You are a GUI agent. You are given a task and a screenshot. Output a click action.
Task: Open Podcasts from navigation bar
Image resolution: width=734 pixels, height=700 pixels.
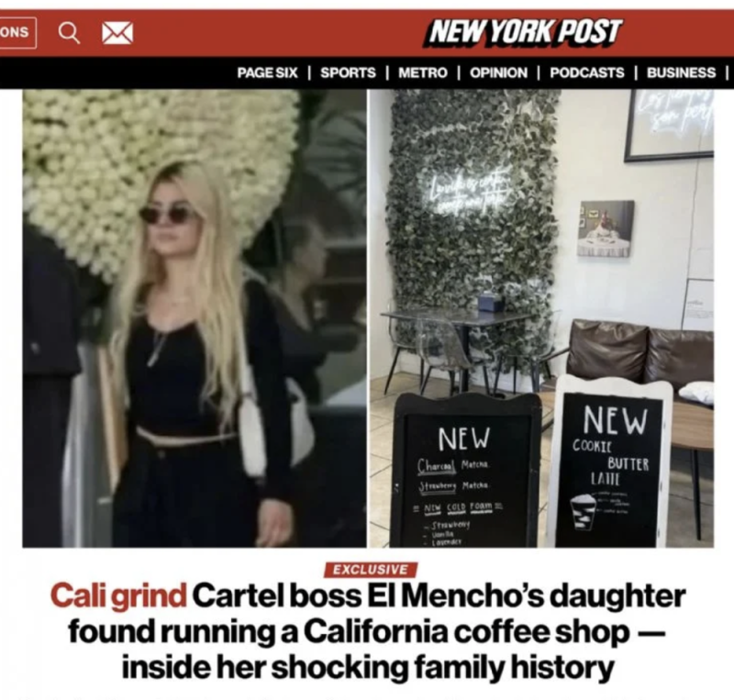(x=586, y=72)
